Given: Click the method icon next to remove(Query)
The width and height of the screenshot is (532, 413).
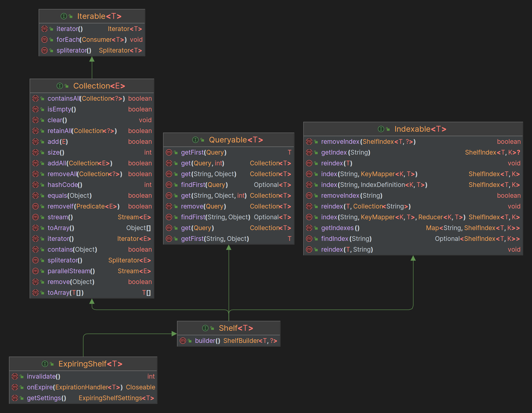Looking at the screenshot, I should point(169,206).
